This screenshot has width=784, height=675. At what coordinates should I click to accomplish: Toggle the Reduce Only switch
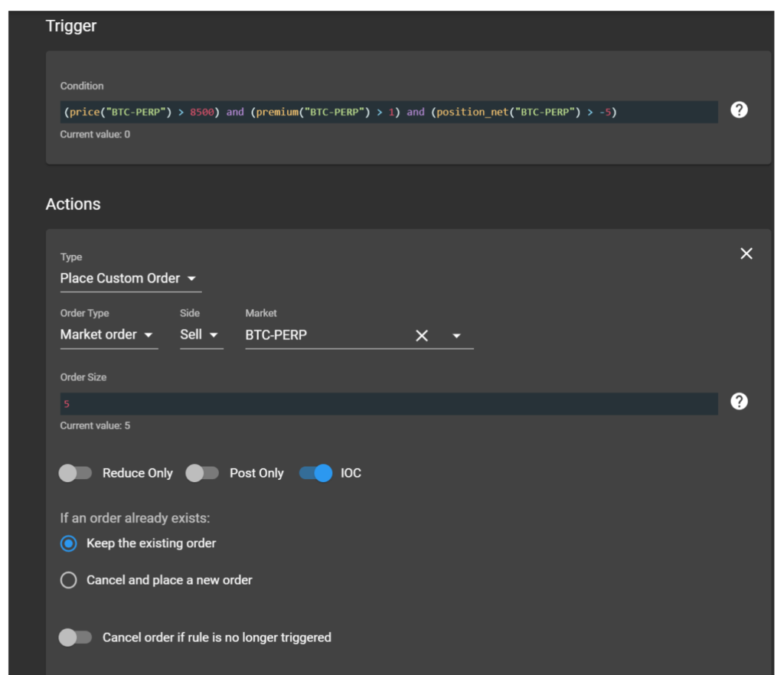click(76, 473)
